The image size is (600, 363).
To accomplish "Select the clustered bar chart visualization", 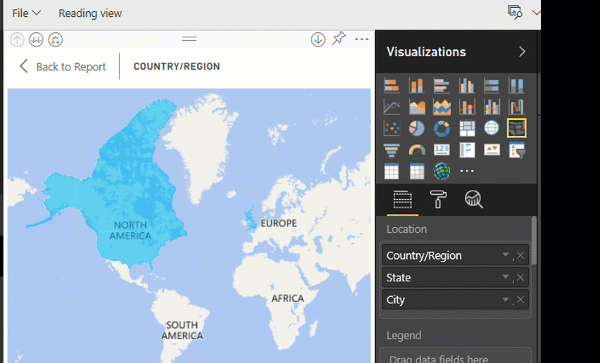I will [441, 85].
